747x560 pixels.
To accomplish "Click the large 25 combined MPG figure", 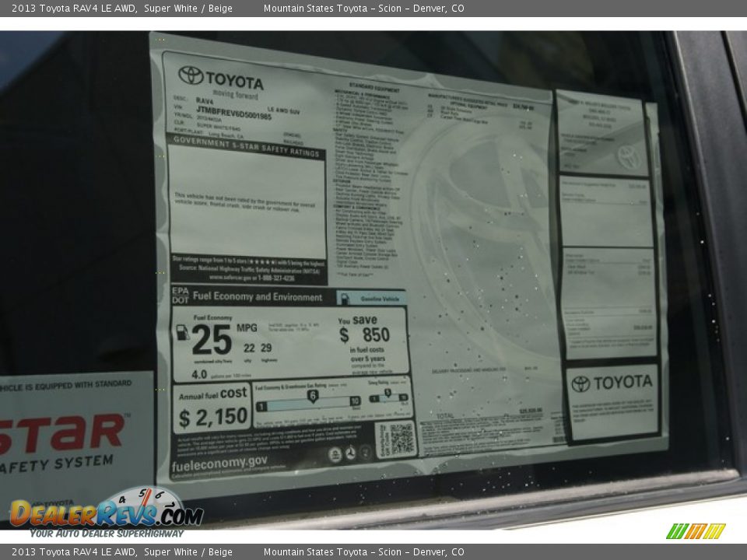I will click(x=212, y=340).
